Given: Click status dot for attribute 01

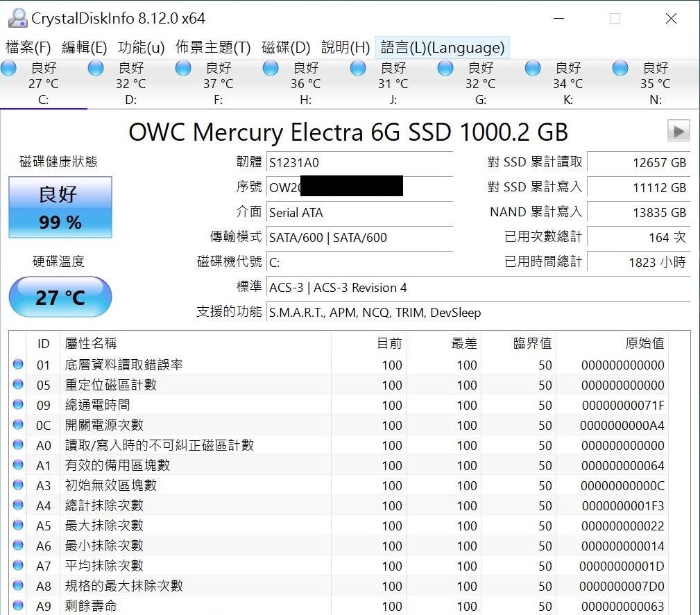Looking at the screenshot, I should tap(18, 364).
